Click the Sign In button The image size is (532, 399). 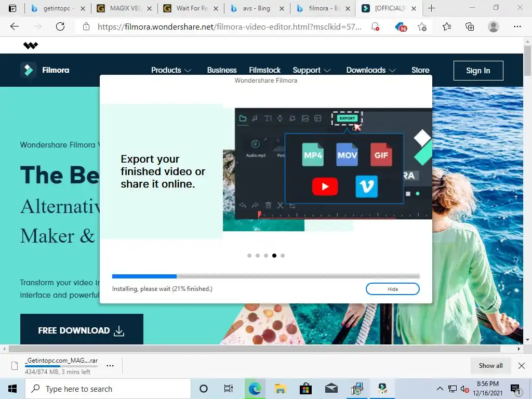tap(478, 71)
